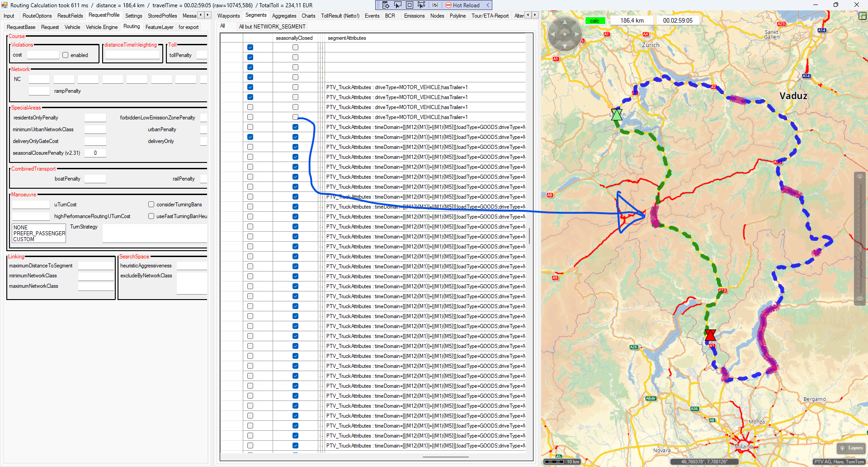
Task: Check the considerTurningBans option
Action: coord(151,205)
